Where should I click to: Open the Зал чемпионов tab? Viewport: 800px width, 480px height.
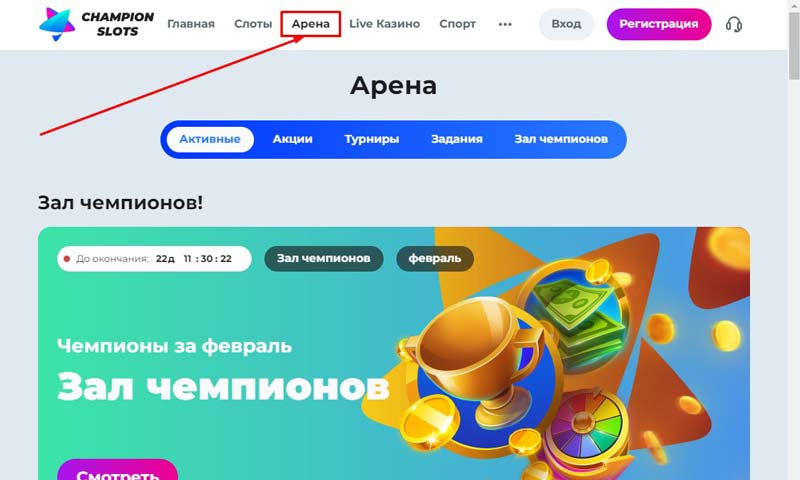pyautogui.click(x=561, y=139)
